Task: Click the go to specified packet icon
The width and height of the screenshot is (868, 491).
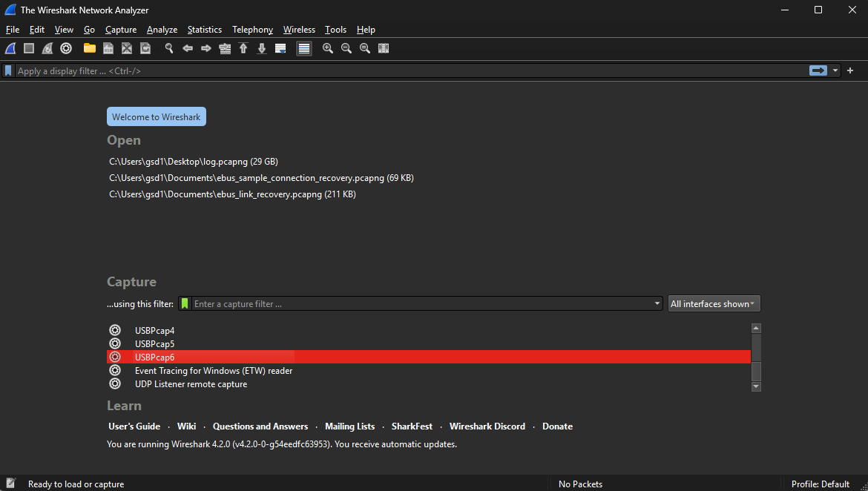Action: [225, 49]
